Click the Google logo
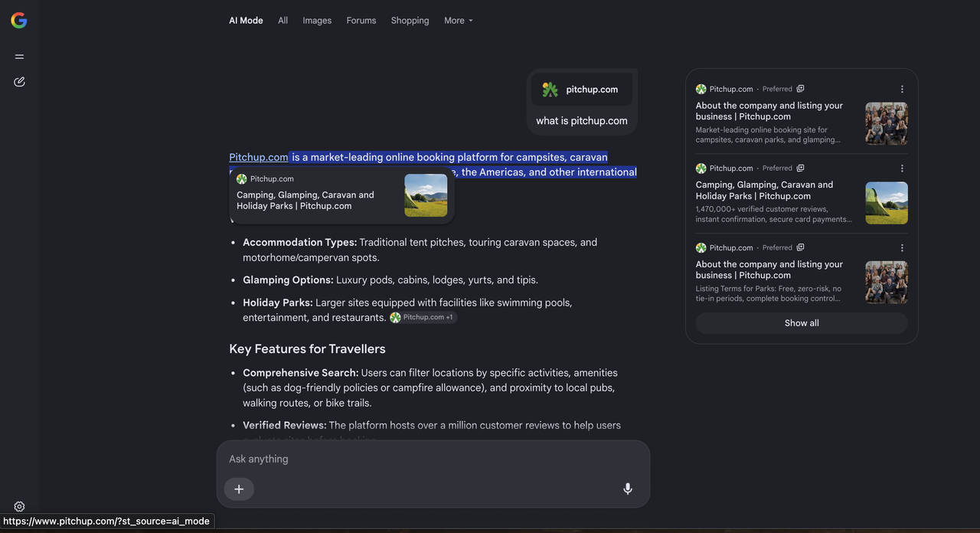Image resolution: width=980 pixels, height=533 pixels. point(19,21)
